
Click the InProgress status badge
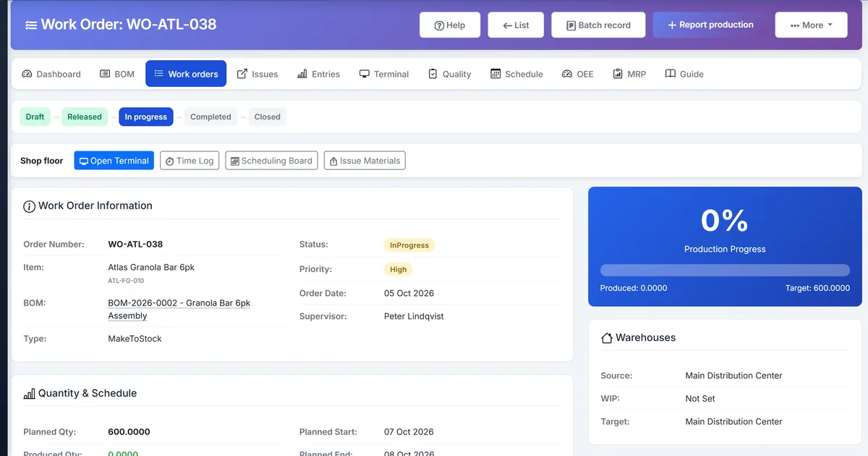409,245
